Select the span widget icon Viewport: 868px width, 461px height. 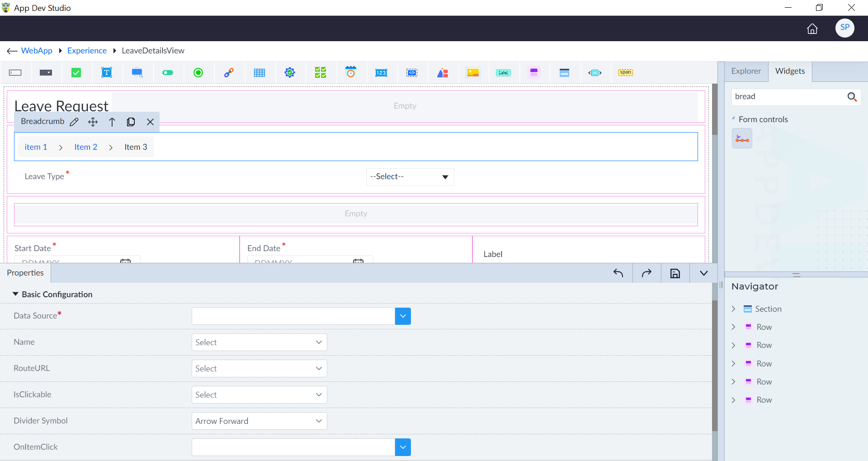click(x=625, y=72)
